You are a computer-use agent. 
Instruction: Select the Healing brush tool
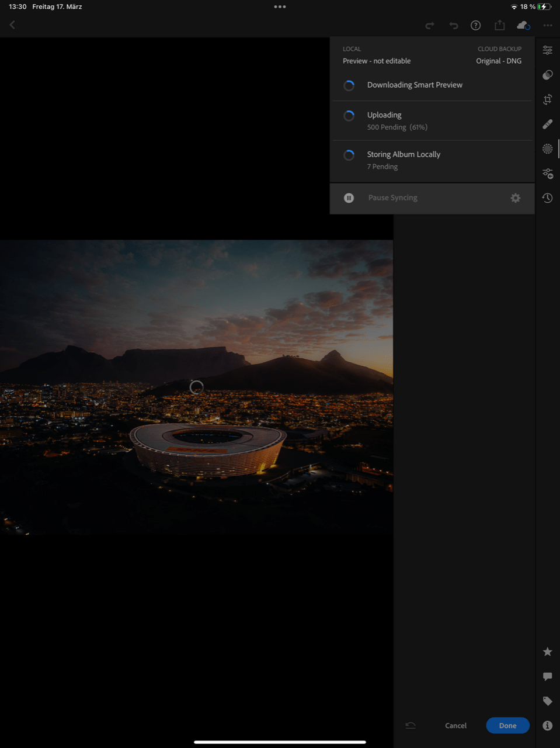click(x=547, y=124)
